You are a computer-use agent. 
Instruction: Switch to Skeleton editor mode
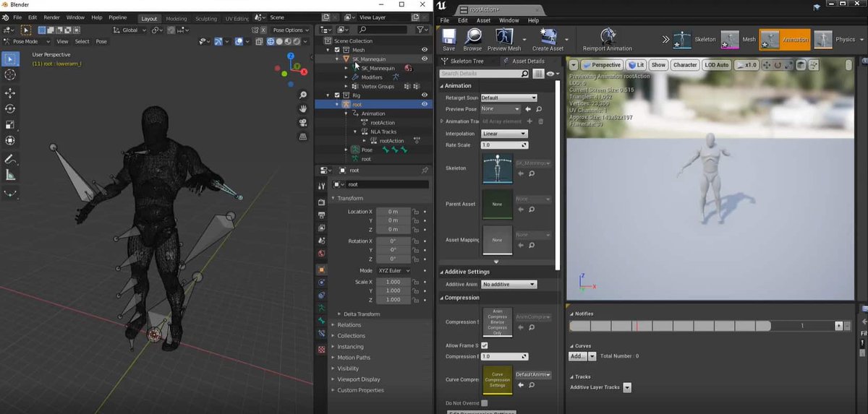click(694, 40)
